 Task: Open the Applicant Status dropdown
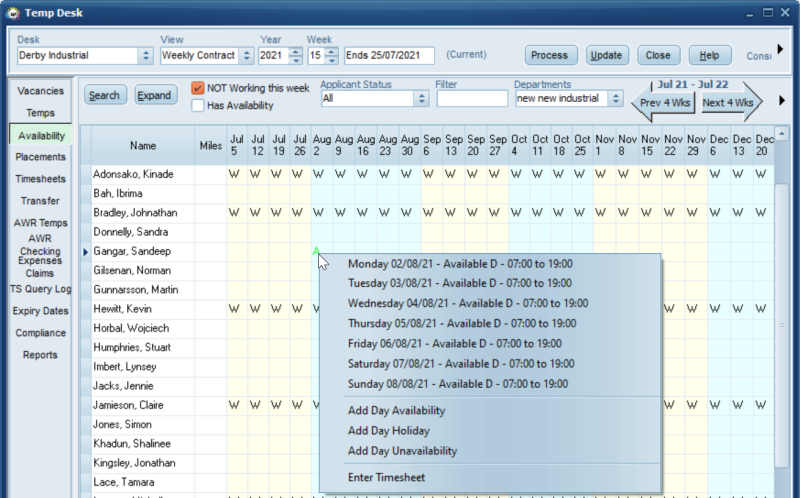[x=421, y=98]
